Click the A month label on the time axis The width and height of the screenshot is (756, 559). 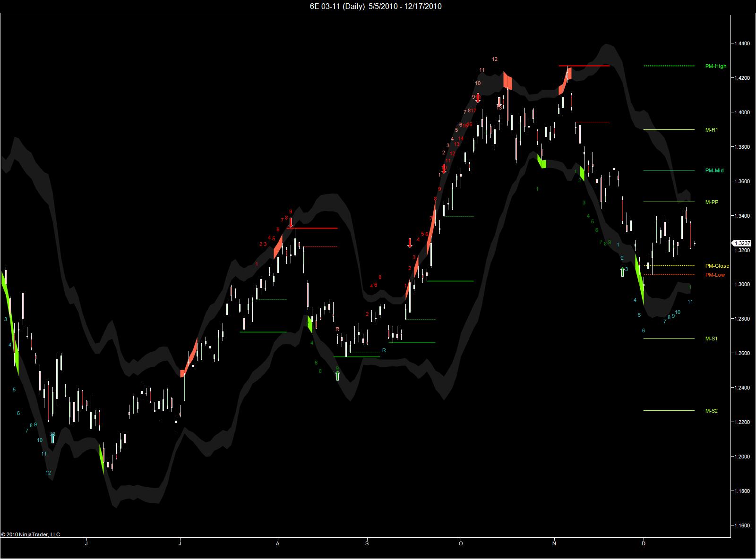pos(278,543)
